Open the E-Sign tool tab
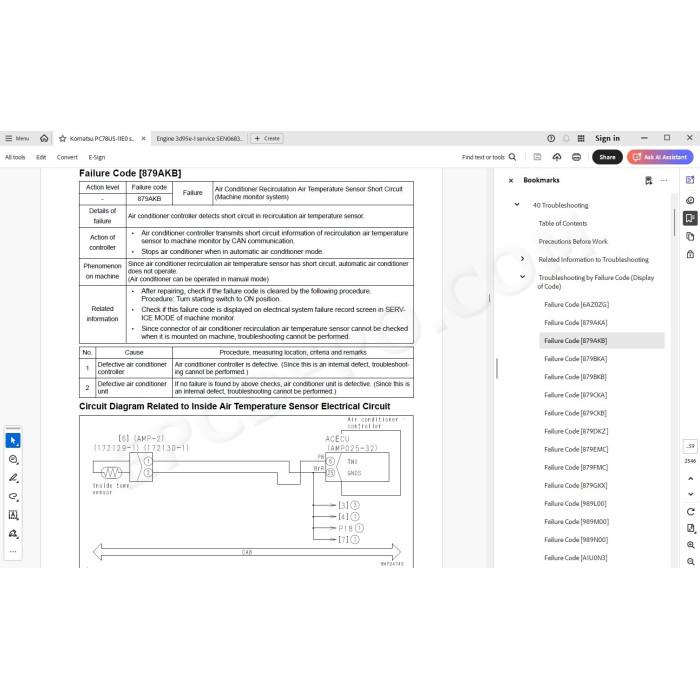 point(96,157)
